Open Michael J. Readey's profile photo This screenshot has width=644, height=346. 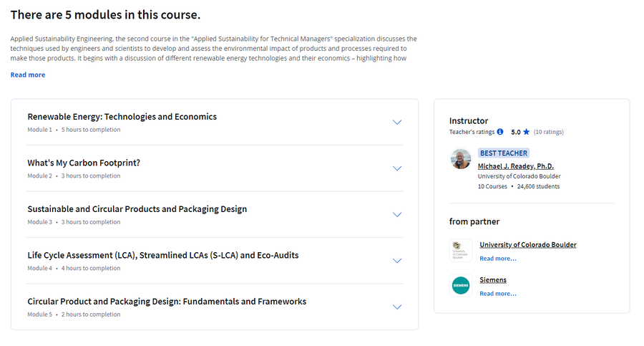tap(461, 159)
